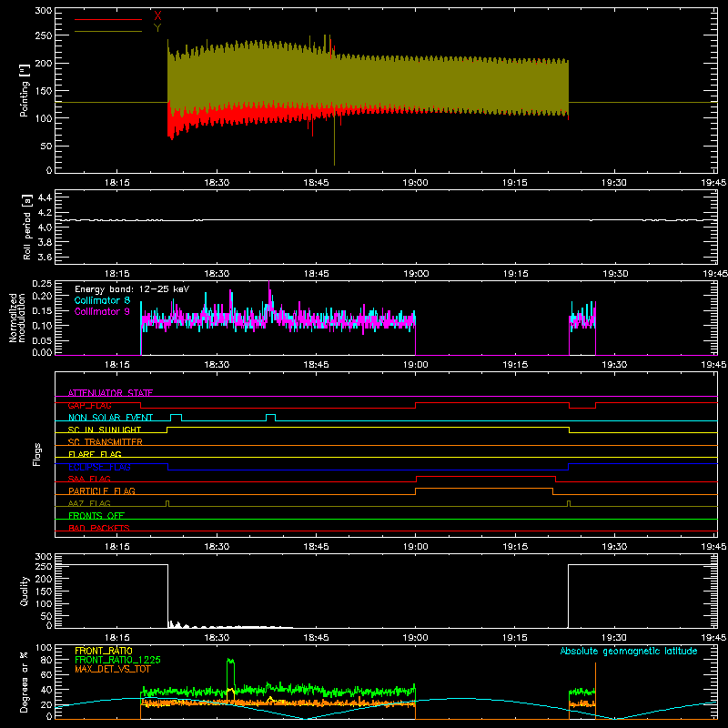The height and width of the screenshot is (728, 728).
Task: Click the 19:15 tick label under Quality plot
Action: pyautogui.click(x=515, y=638)
